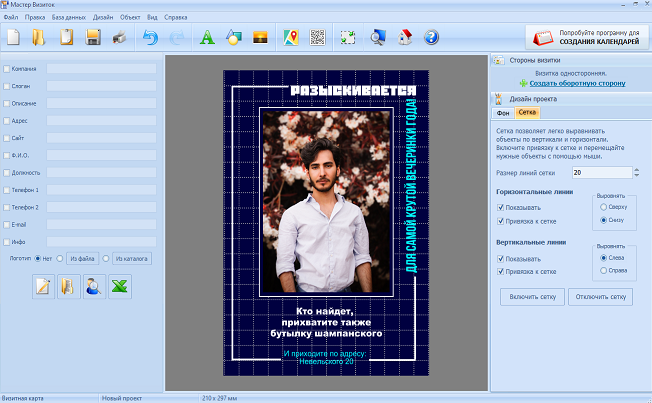Tick the Телефон 1 checkbox
This screenshot has width=652, height=403.
pyautogui.click(x=7, y=190)
